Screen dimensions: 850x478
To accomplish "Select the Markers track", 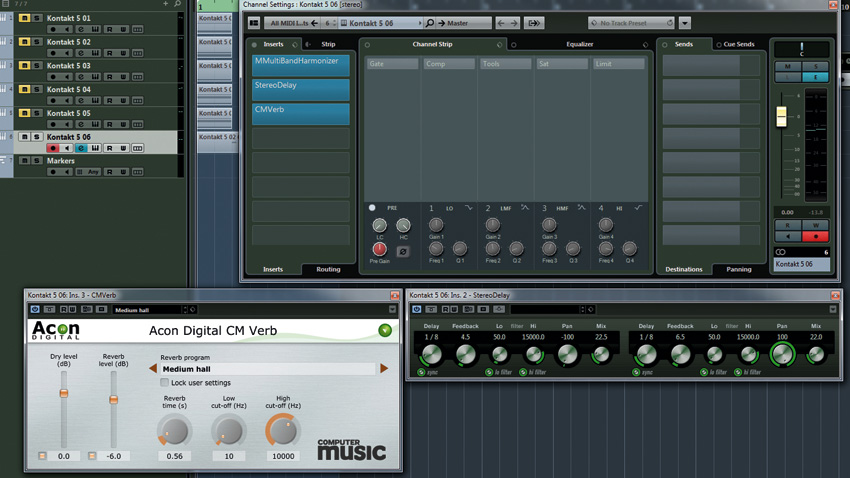I will pyautogui.click(x=61, y=161).
